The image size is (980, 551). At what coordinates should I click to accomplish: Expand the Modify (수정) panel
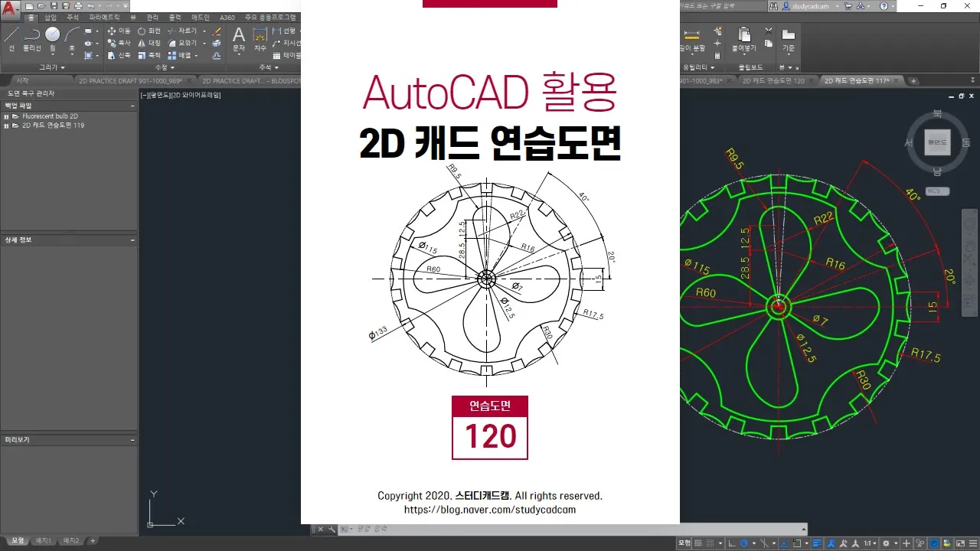pos(165,67)
